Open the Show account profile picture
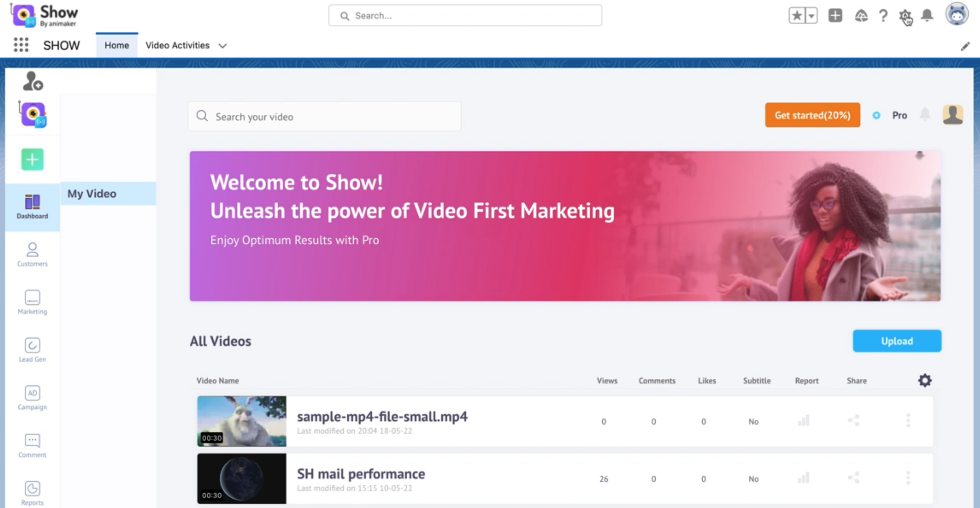 coord(953,115)
